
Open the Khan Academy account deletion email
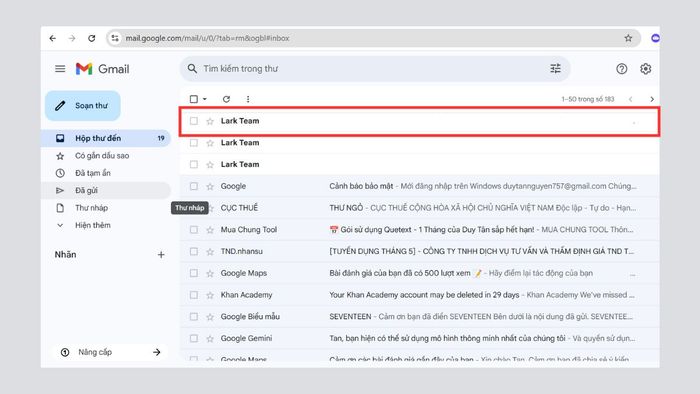[420, 295]
